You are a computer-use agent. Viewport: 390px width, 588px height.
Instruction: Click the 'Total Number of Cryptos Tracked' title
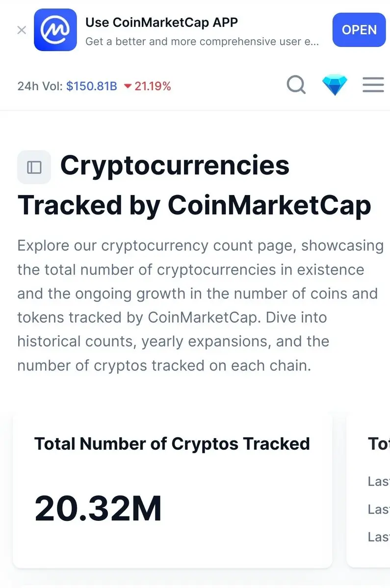(x=172, y=444)
